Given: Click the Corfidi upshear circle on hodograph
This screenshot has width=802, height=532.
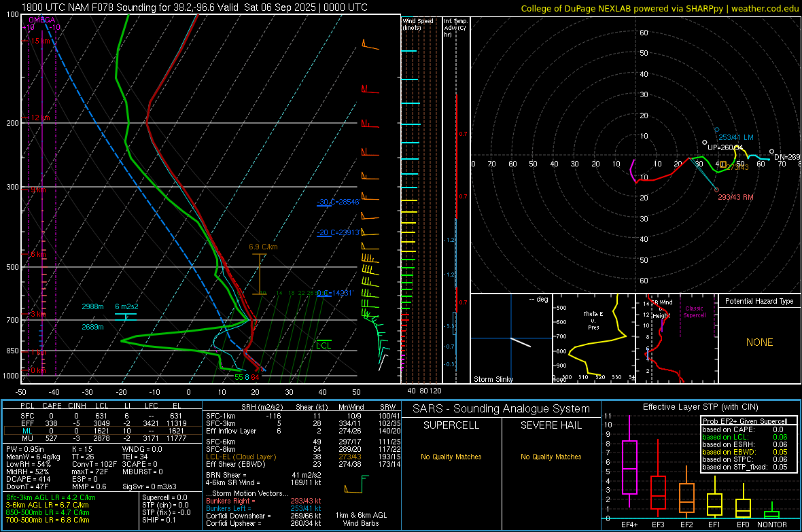Looking at the screenshot, I should 705,143.
